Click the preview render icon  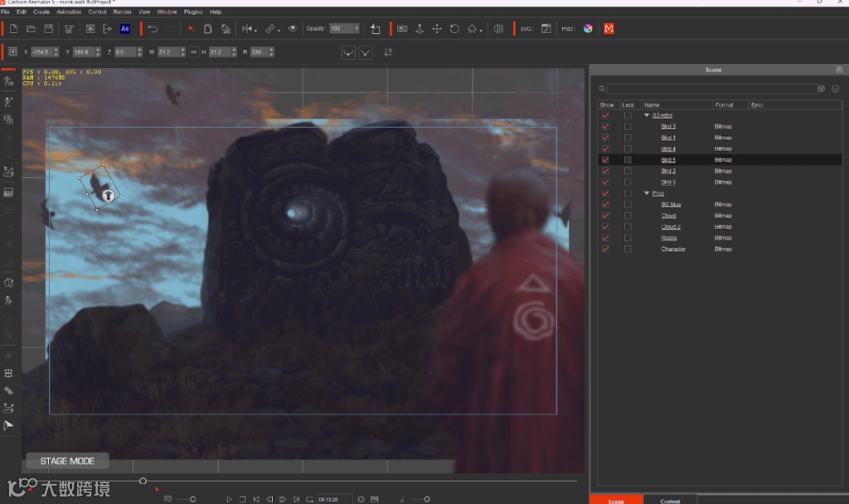(x=90, y=29)
